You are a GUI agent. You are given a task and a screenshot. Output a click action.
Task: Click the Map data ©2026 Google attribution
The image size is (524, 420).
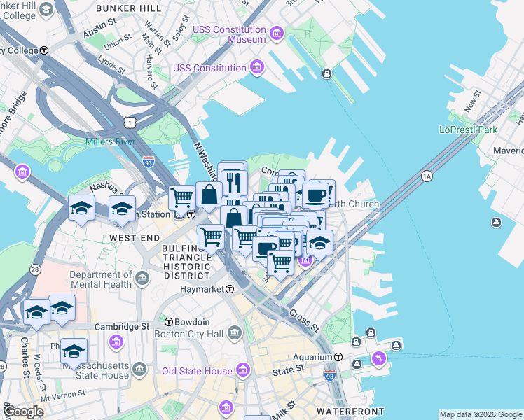click(x=481, y=415)
